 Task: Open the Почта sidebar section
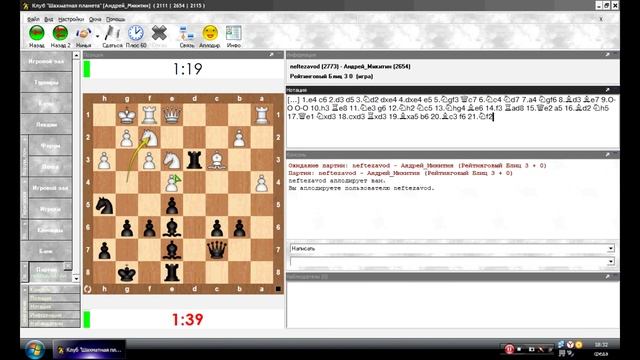coord(50,167)
